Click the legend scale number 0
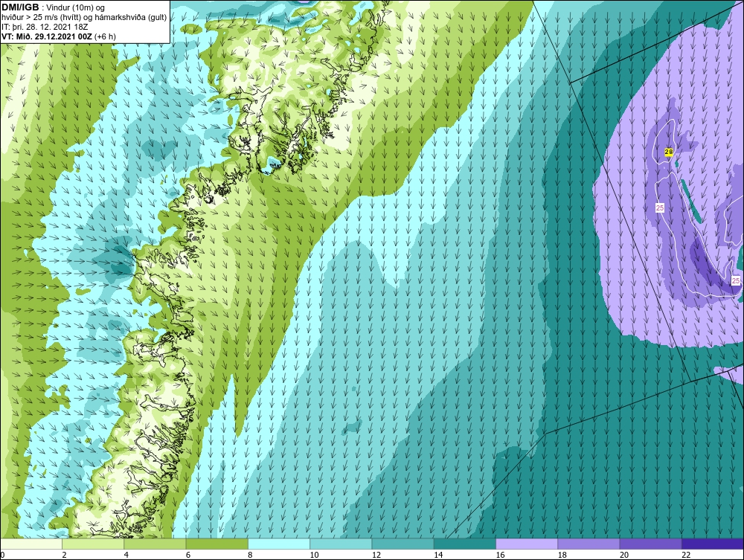The width and height of the screenshot is (744, 560). click(2, 555)
